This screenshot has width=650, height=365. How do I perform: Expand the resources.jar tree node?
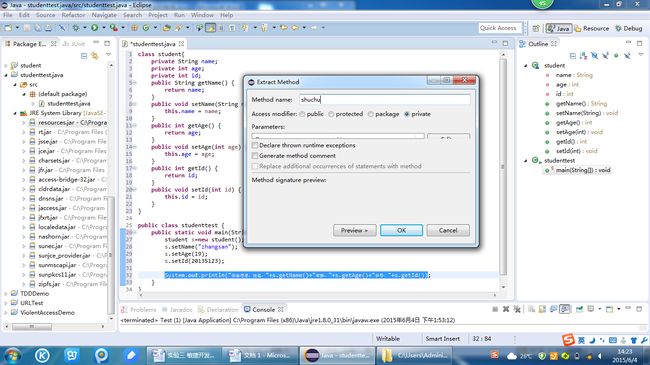click(24, 122)
